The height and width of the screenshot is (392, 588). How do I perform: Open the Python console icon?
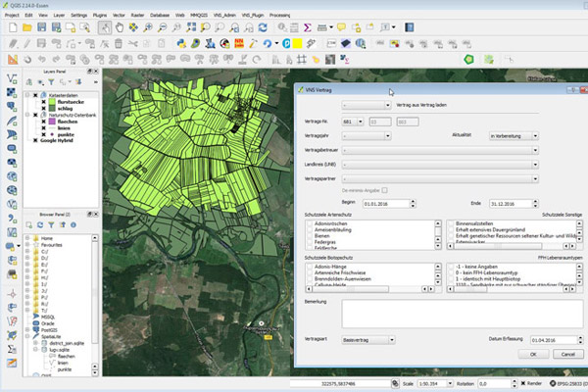pos(181,43)
